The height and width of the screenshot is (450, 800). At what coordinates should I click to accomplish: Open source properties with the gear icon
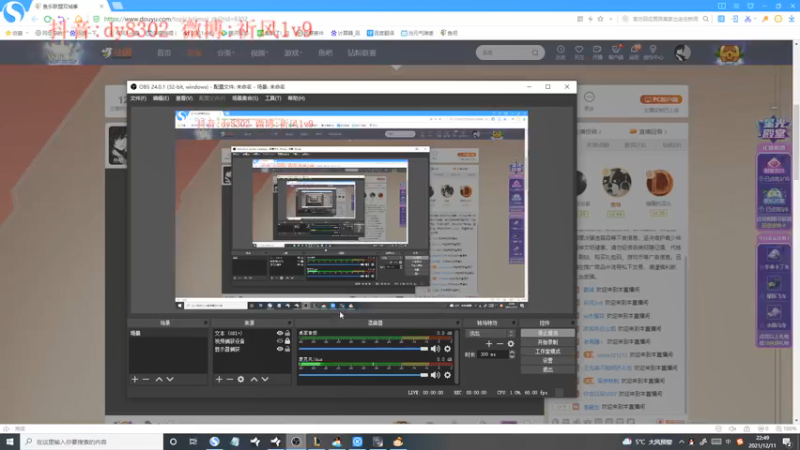click(241, 379)
